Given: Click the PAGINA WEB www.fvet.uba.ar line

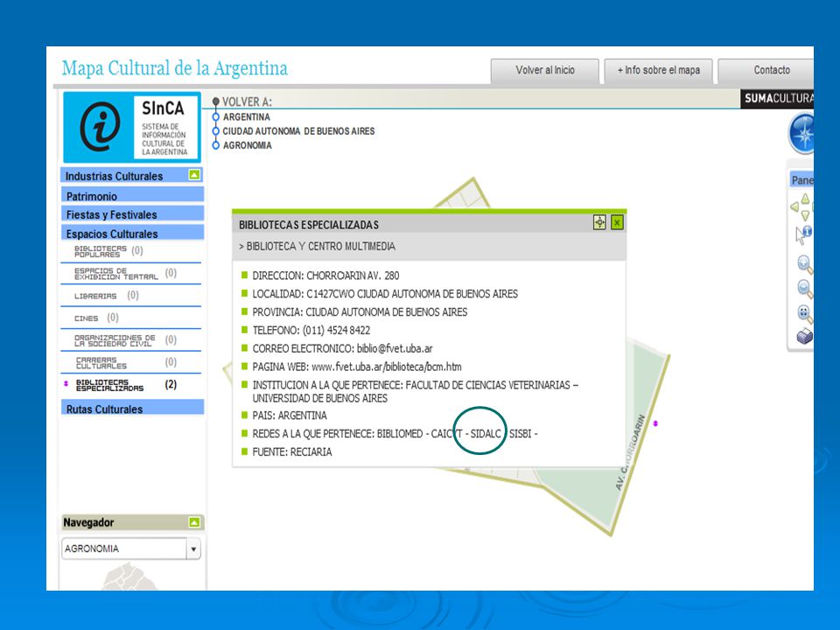Looking at the screenshot, I should 357,367.
